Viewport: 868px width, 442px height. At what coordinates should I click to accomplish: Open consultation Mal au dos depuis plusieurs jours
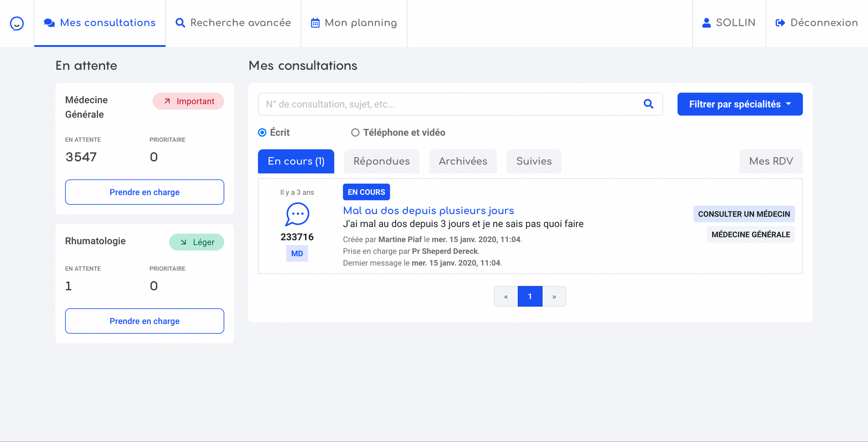(x=428, y=211)
